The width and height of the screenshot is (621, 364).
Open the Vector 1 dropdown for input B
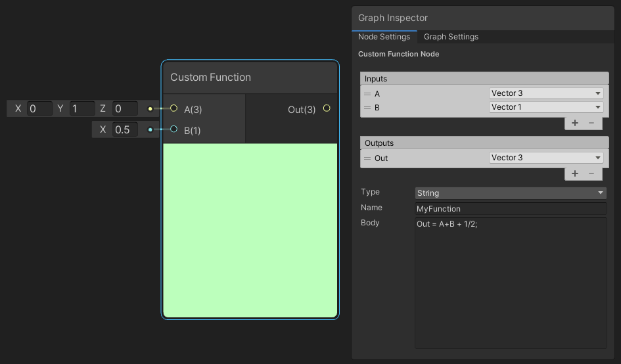(545, 107)
